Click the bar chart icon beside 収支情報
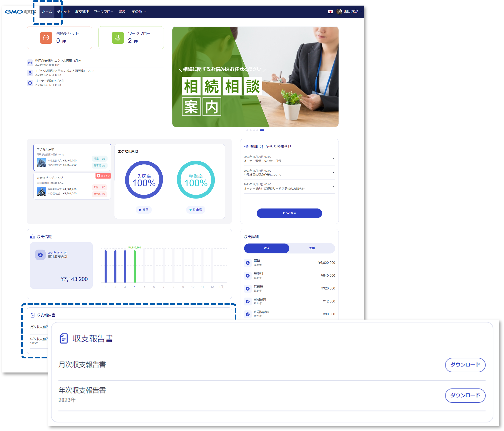The height and width of the screenshot is (431, 504). point(33,237)
